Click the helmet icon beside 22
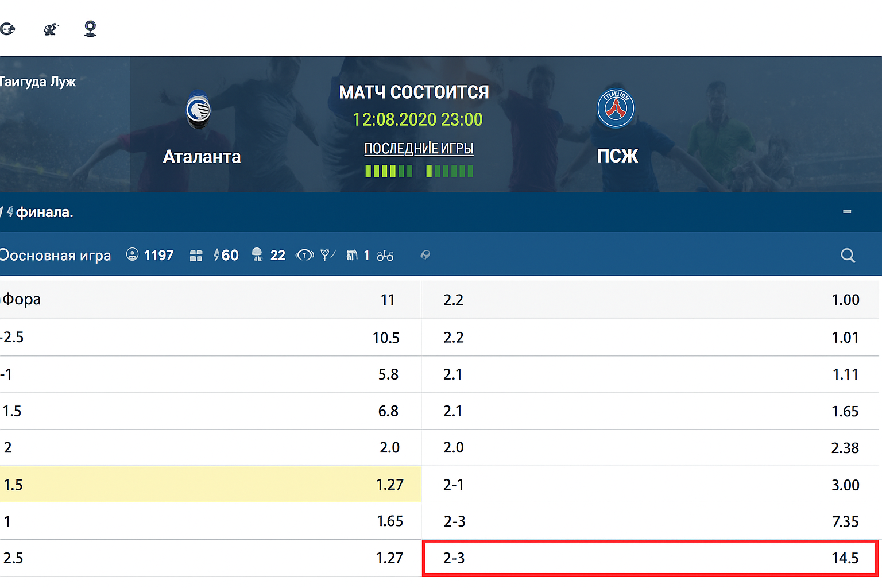Viewport: 882px width, 588px height. pos(257,254)
